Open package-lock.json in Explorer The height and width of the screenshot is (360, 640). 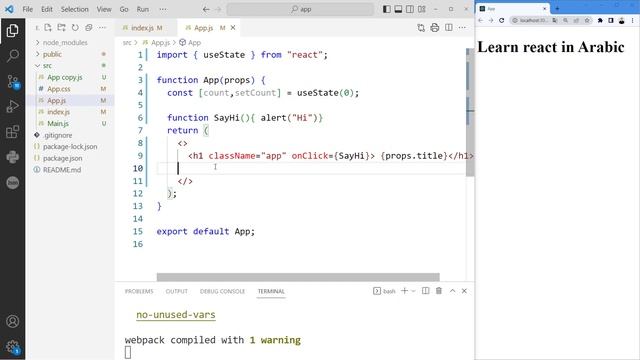(70, 147)
